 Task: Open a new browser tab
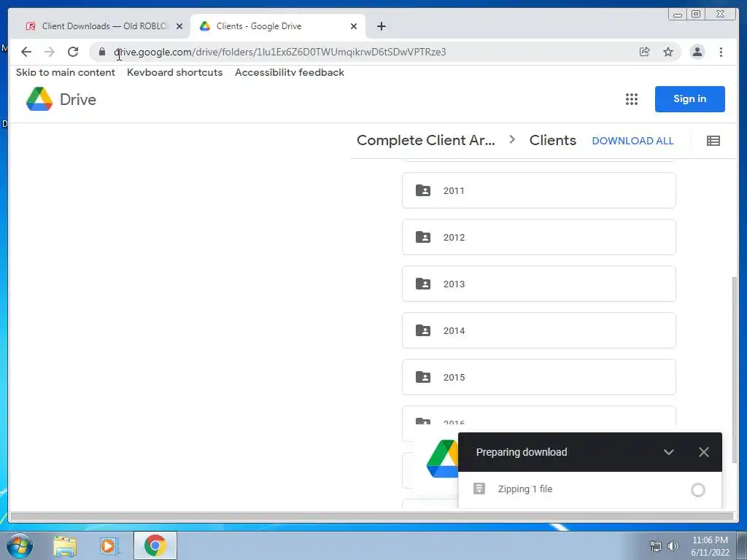click(x=381, y=26)
